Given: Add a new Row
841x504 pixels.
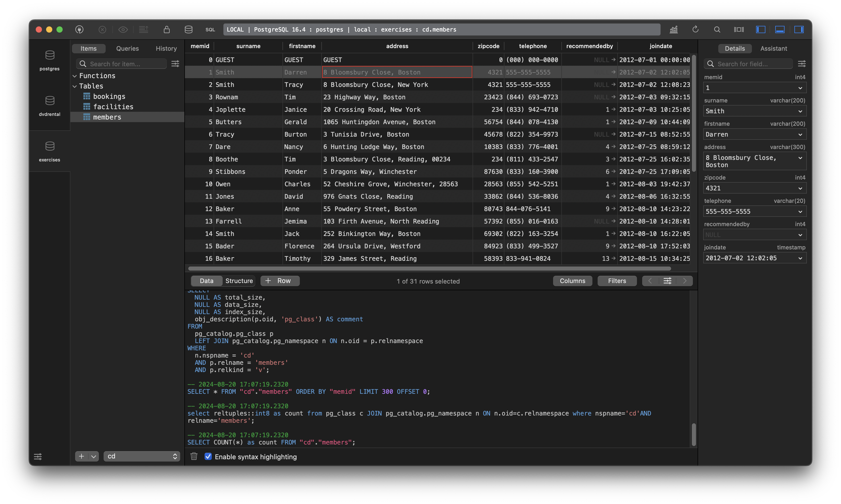Looking at the screenshot, I should (280, 281).
